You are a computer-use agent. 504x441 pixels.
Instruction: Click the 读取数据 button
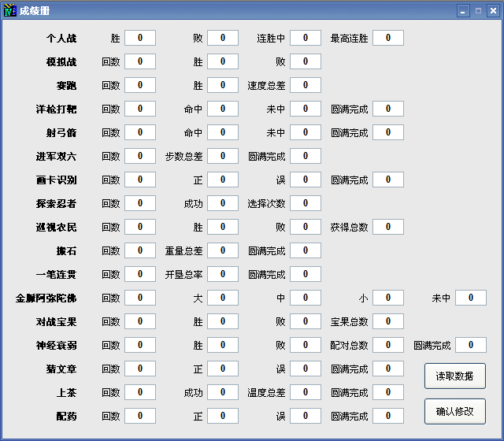(454, 376)
